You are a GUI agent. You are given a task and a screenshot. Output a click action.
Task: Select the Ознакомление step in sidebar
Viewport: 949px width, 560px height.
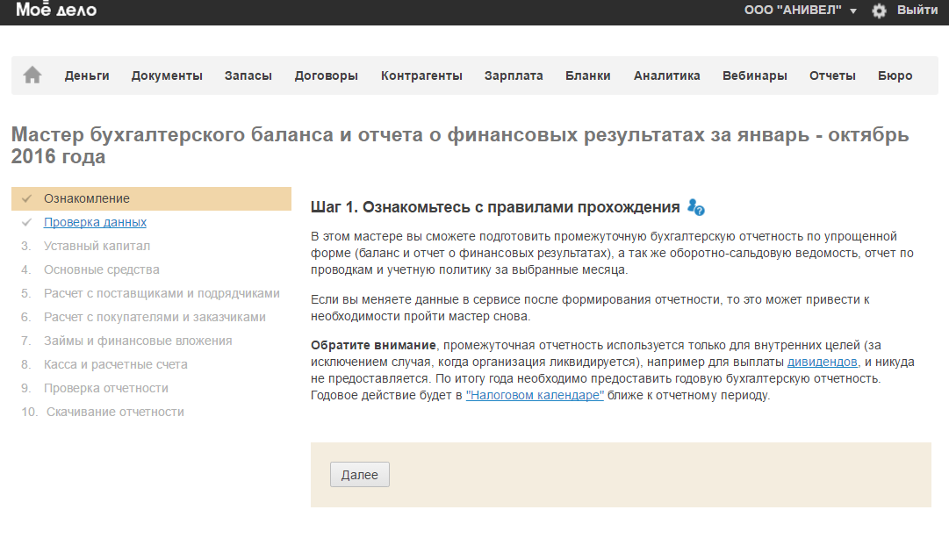[x=87, y=198]
